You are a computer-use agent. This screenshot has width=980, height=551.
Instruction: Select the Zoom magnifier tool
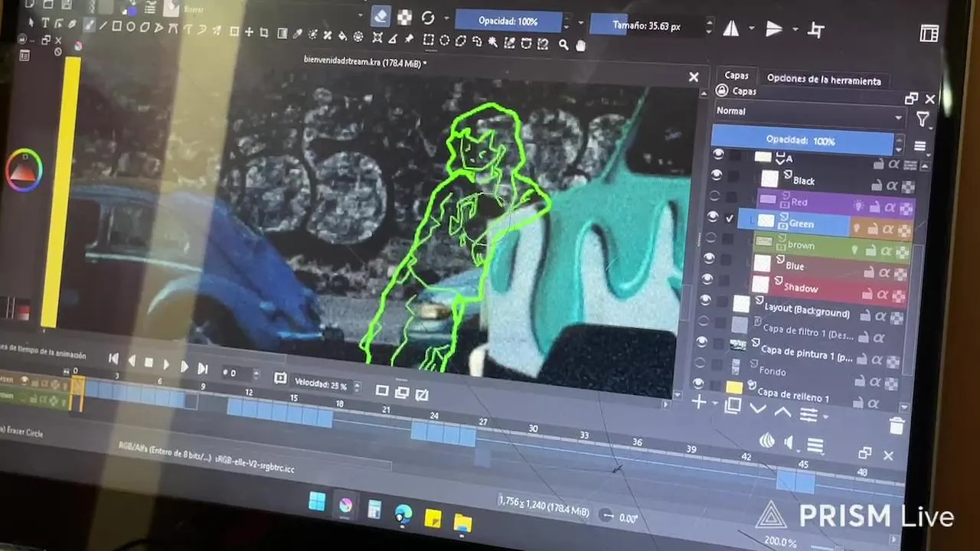pos(563,44)
